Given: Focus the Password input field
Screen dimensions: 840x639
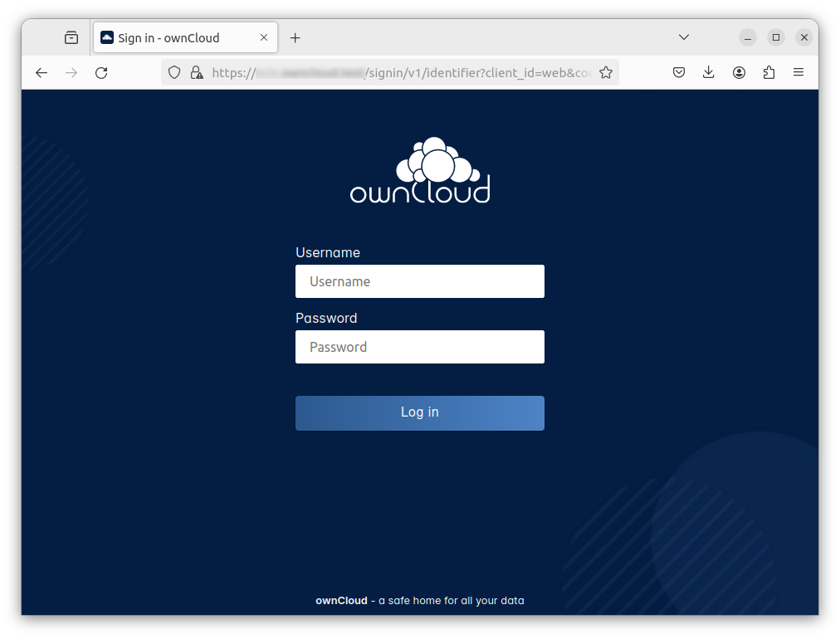Looking at the screenshot, I should click(420, 347).
